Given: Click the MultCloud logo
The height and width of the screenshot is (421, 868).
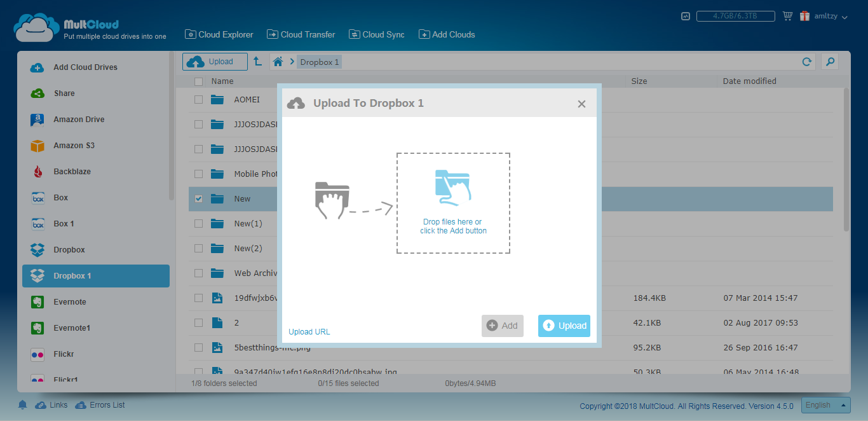Looking at the screenshot, I should click(90, 28).
